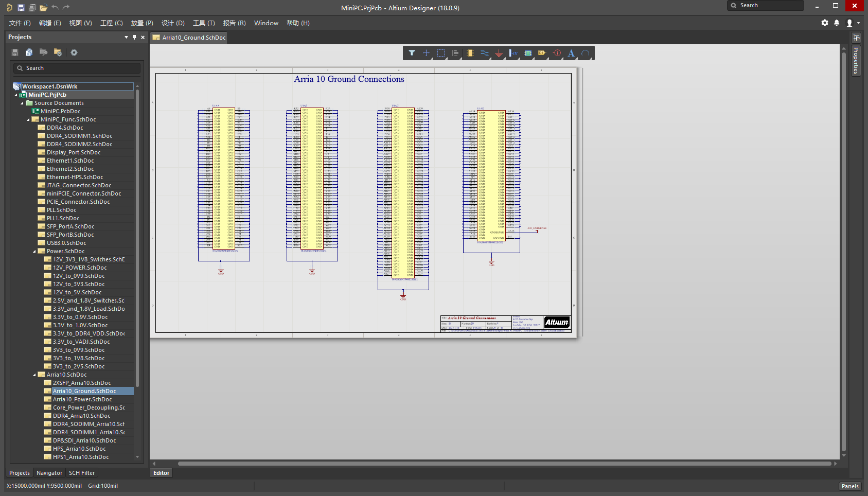The image size is (868, 496).
Task: Open Projects panel settings gear
Action: click(74, 52)
